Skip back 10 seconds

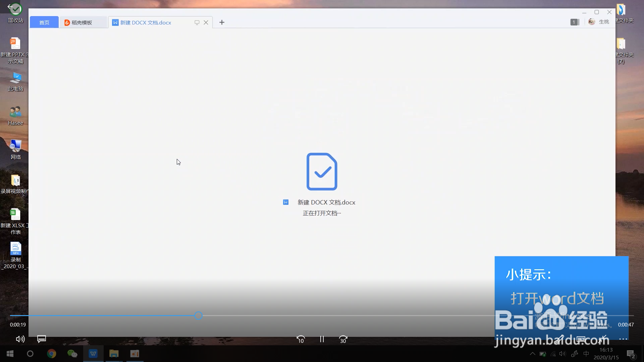click(x=301, y=339)
